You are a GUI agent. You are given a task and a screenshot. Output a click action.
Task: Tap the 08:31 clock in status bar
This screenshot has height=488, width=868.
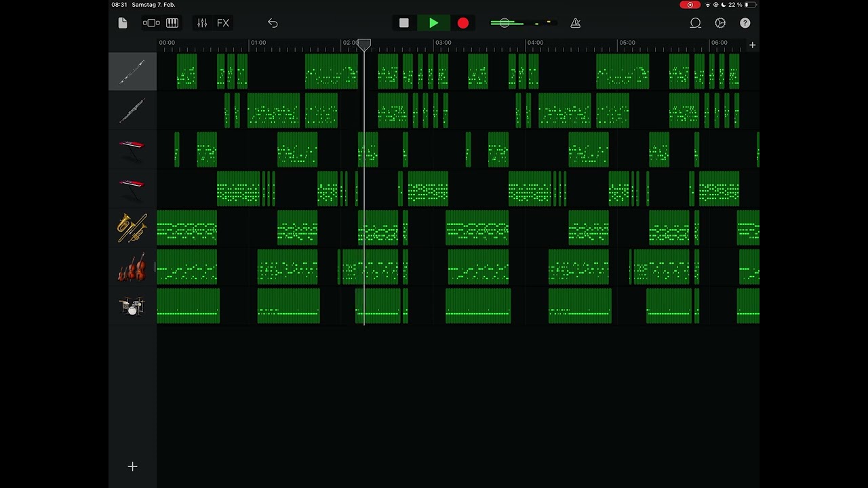click(119, 5)
